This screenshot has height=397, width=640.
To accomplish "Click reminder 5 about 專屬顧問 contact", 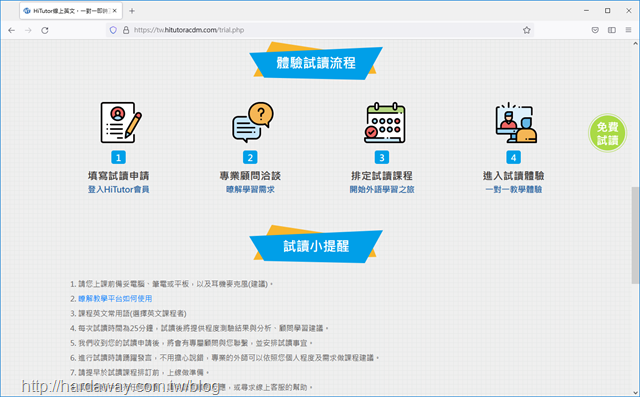I will 192,343.
